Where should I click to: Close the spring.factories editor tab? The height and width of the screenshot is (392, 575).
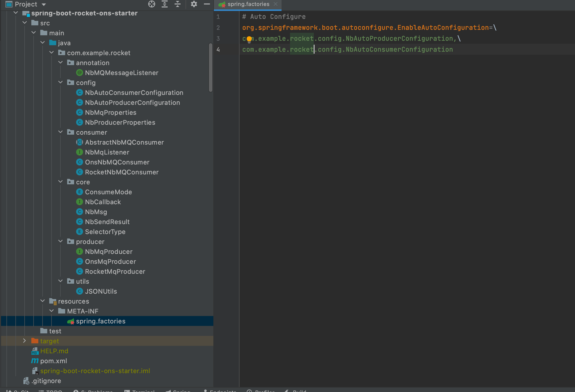pyautogui.click(x=276, y=4)
